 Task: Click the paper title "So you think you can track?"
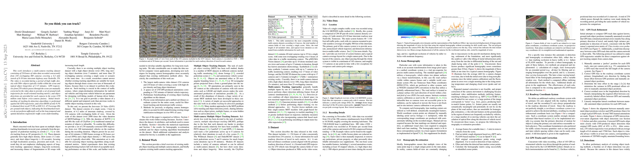point(63,24)
